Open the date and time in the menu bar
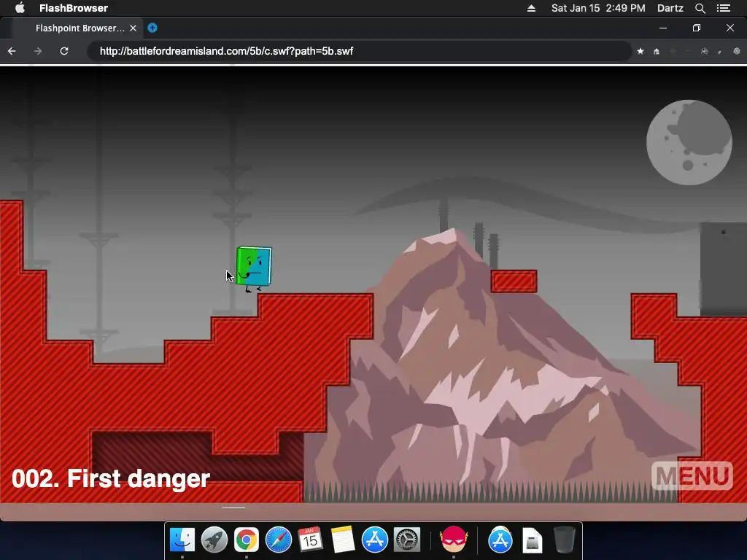 598,8
